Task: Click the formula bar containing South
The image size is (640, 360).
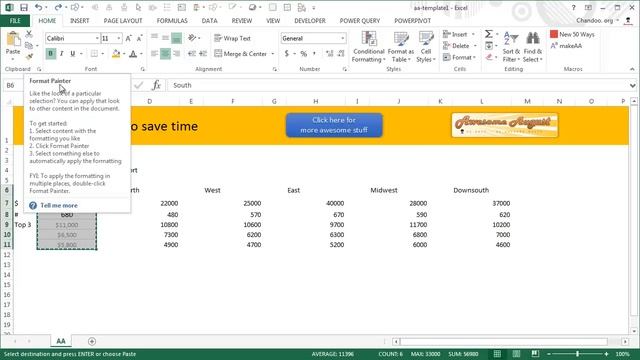Action: [x=398, y=85]
